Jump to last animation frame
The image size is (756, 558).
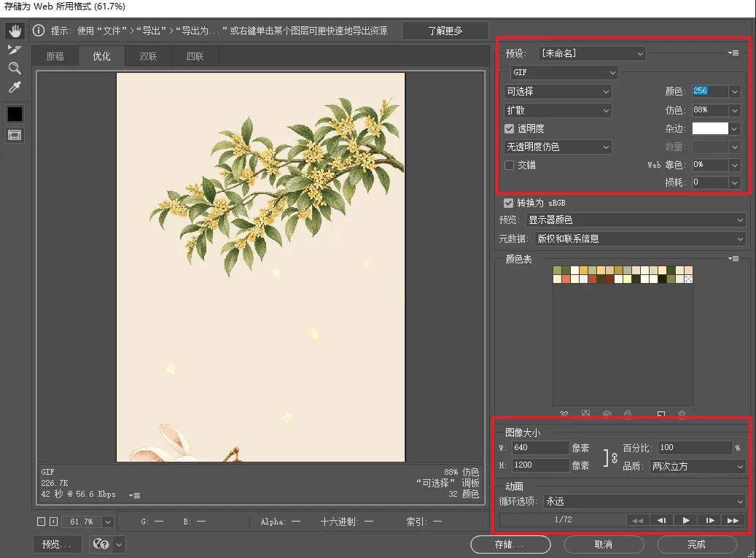(x=733, y=520)
